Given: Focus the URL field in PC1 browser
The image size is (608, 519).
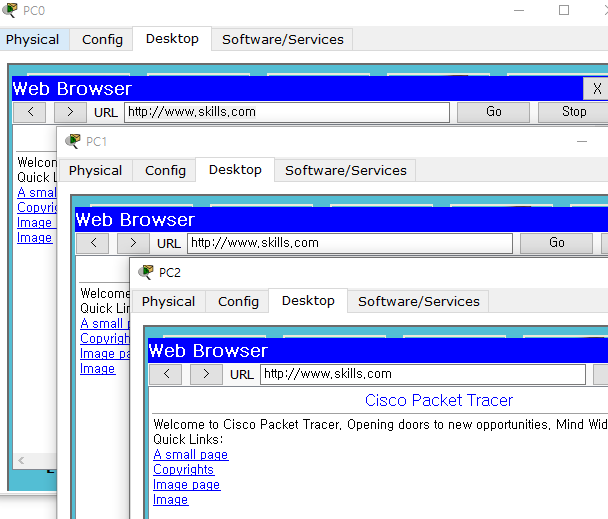Looking at the screenshot, I should click(350, 243).
